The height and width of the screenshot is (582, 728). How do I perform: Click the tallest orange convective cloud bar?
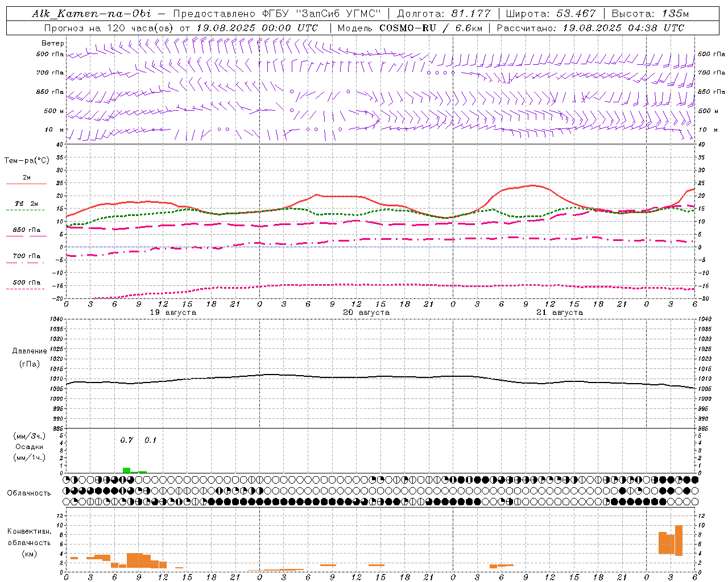tap(679, 541)
